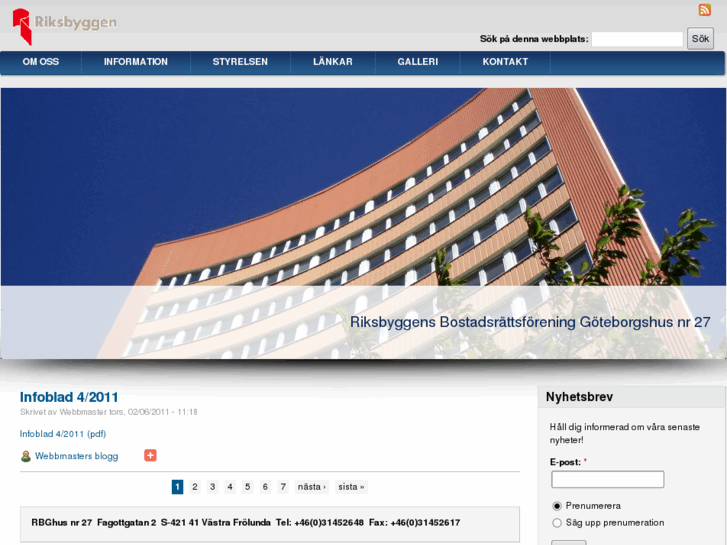Click the orange plus share icon
Viewport: 727px width, 545px height.
150,455
